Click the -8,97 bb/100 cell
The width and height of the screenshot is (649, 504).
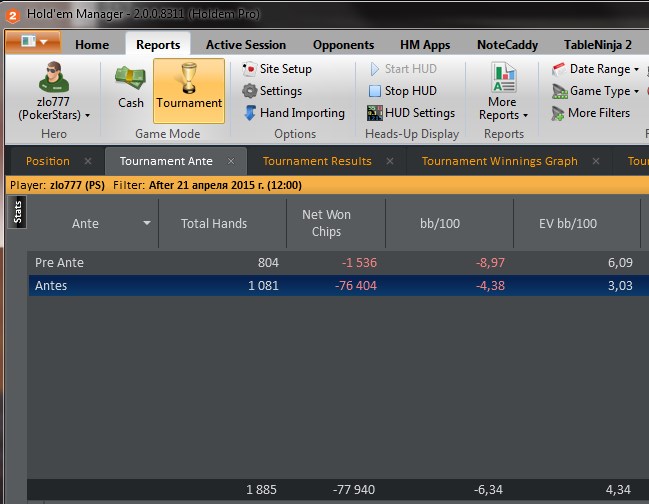(490, 262)
